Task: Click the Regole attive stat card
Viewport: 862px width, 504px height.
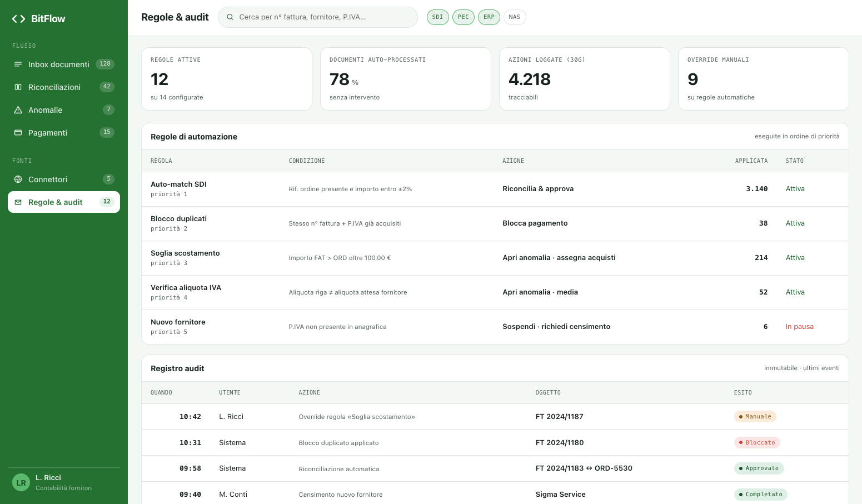Action: click(x=227, y=79)
